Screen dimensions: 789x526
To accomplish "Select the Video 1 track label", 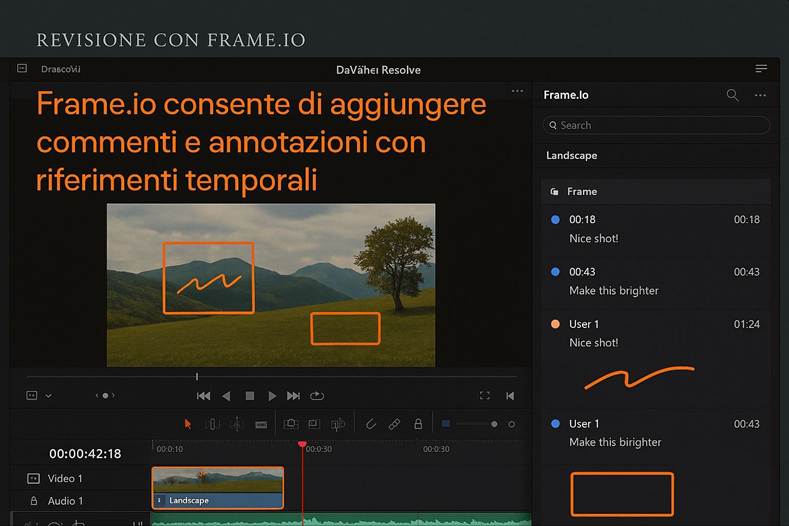I will (65, 479).
